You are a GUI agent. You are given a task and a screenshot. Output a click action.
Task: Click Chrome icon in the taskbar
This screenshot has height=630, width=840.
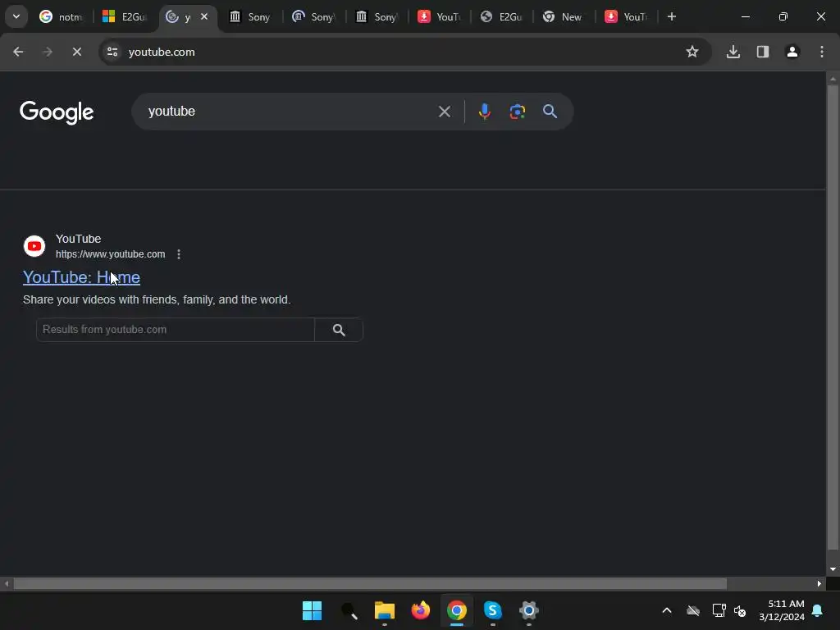click(x=456, y=610)
